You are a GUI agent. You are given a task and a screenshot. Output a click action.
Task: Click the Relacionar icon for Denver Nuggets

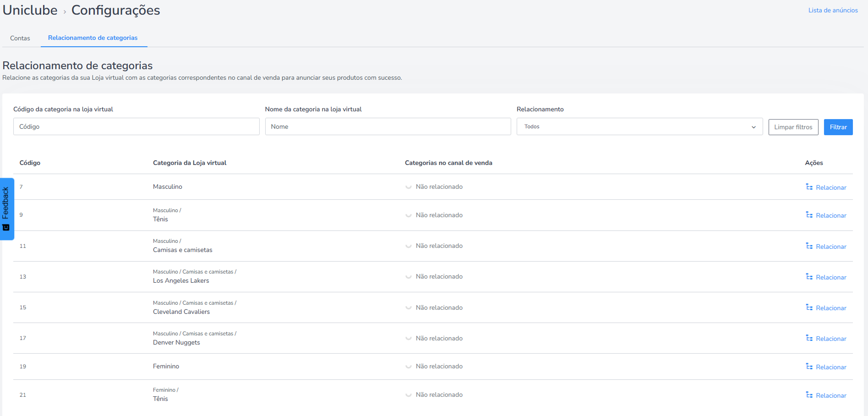[x=809, y=338]
